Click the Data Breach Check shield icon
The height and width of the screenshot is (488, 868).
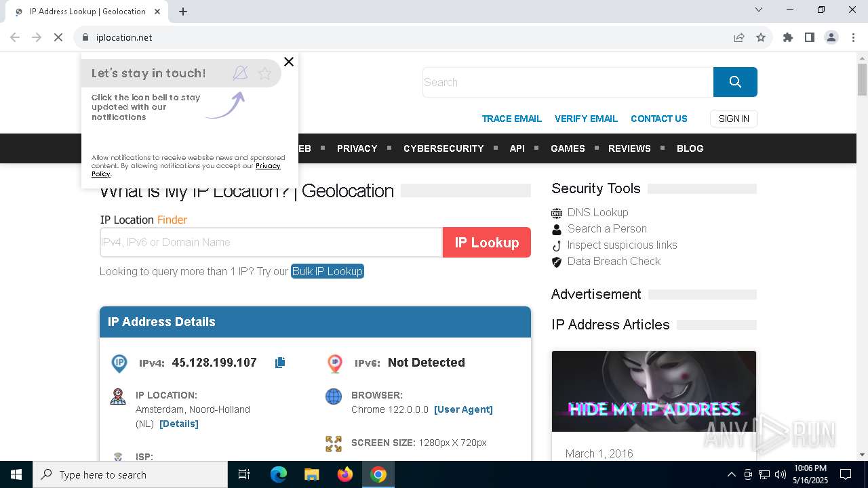557,262
